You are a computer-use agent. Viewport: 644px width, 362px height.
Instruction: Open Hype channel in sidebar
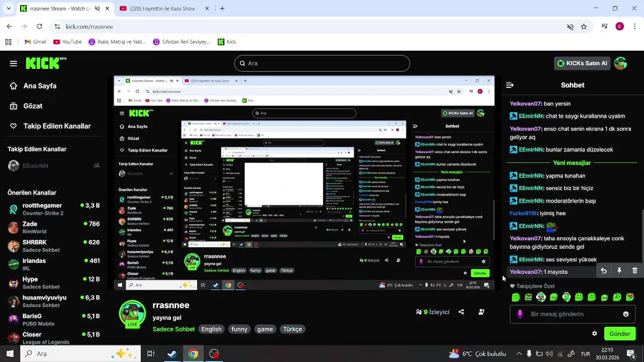[x=54, y=283]
